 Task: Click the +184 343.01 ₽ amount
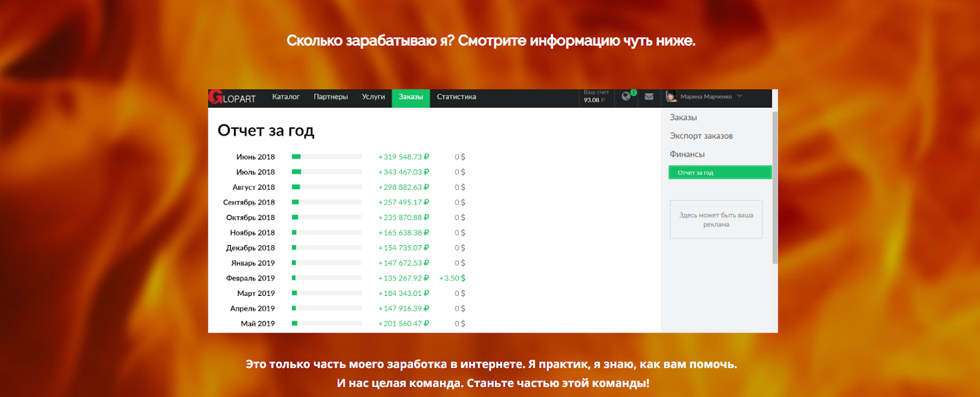(x=404, y=293)
